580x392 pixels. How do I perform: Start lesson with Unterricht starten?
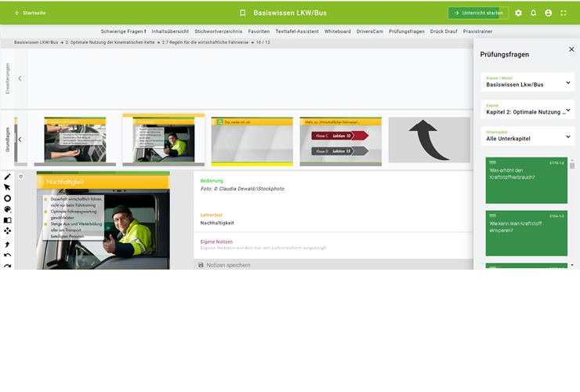coord(478,13)
